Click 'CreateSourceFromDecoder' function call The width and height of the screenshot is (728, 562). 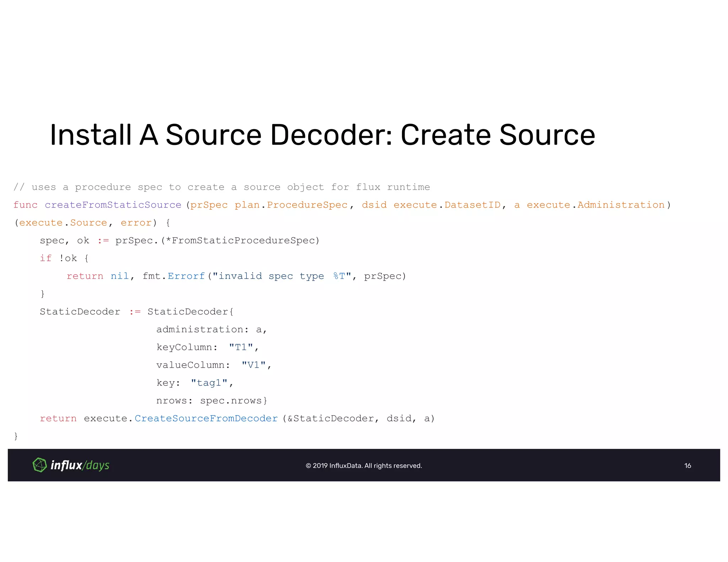point(206,418)
